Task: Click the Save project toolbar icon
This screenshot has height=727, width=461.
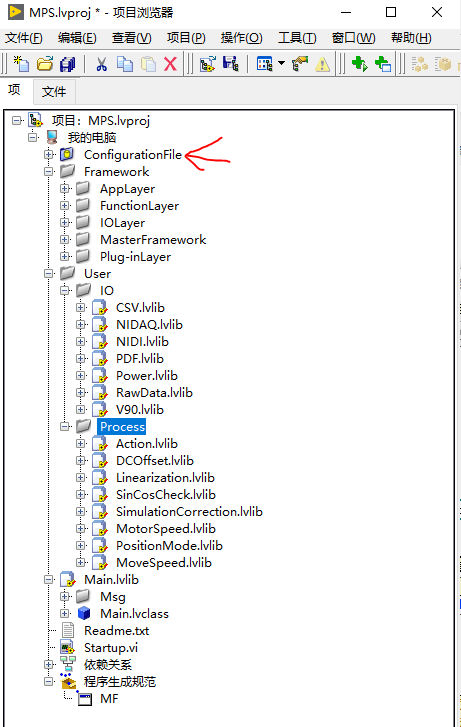Action: coord(230,64)
